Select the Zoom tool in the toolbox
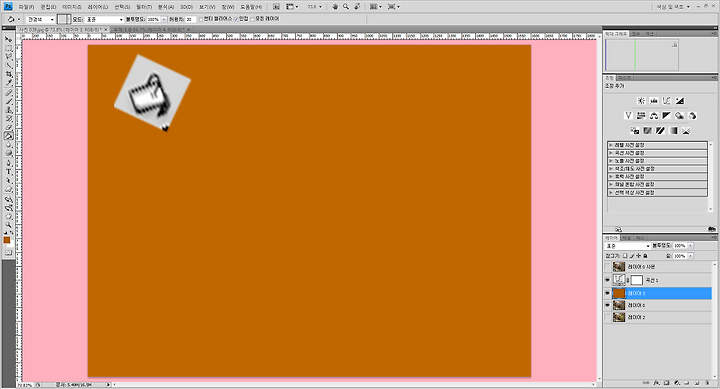The height and width of the screenshot is (389, 720). click(x=8, y=226)
